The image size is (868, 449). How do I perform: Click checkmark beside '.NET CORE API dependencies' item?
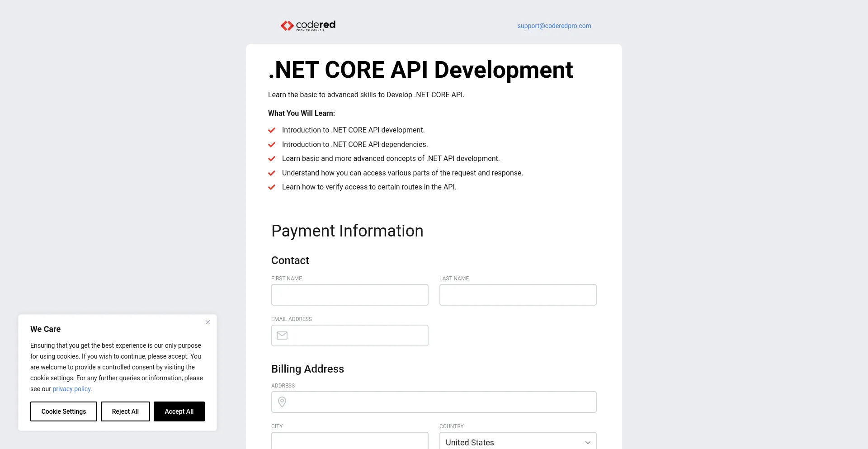click(x=272, y=145)
